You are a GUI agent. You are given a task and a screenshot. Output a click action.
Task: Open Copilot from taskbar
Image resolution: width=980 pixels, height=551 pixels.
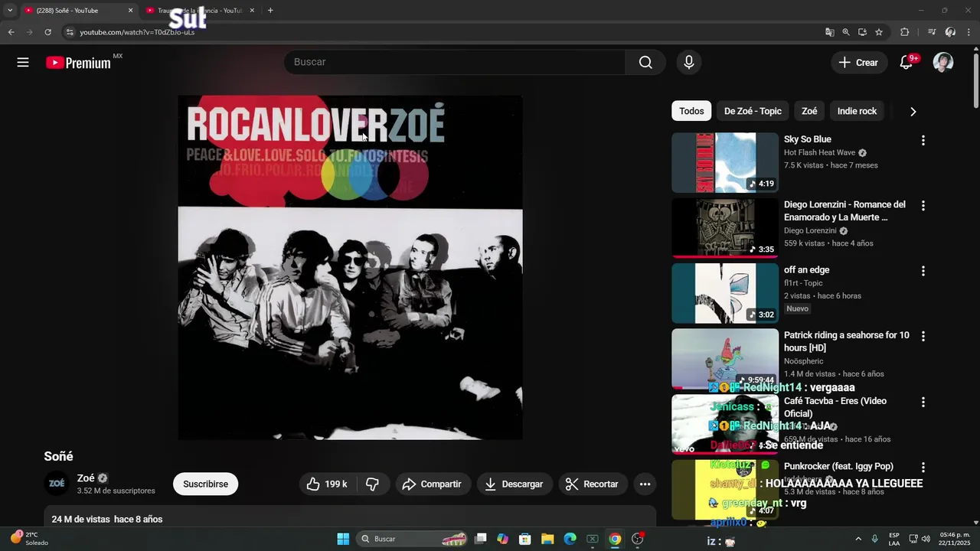point(502,539)
